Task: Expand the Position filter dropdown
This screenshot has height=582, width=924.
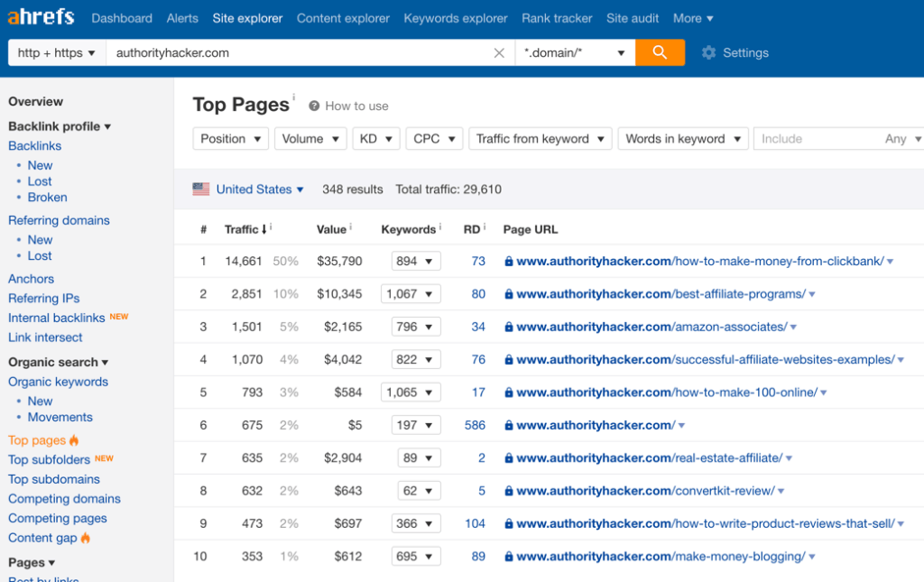Action: [x=231, y=139]
